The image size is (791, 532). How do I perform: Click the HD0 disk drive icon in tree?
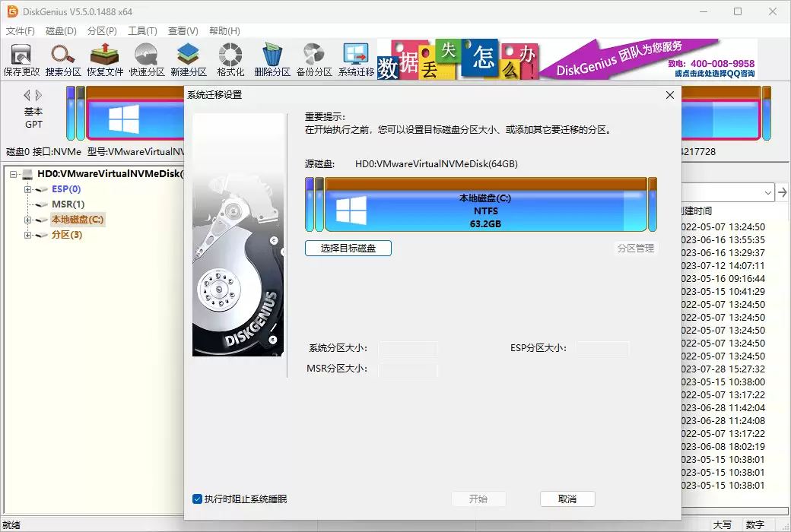[27, 174]
